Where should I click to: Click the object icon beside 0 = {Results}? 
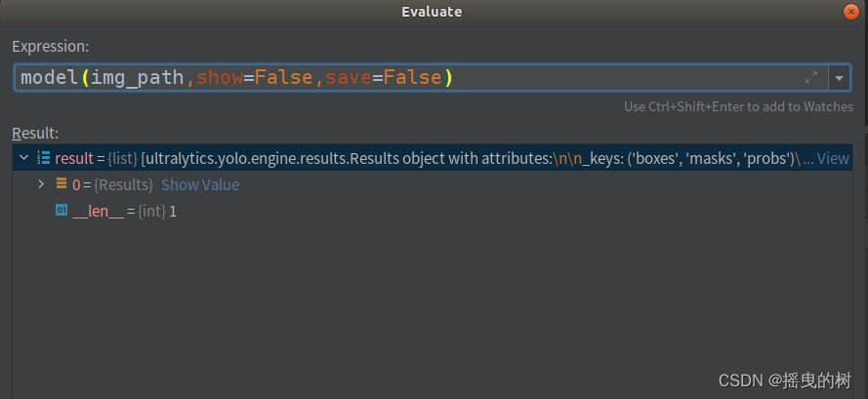click(62, 183)
